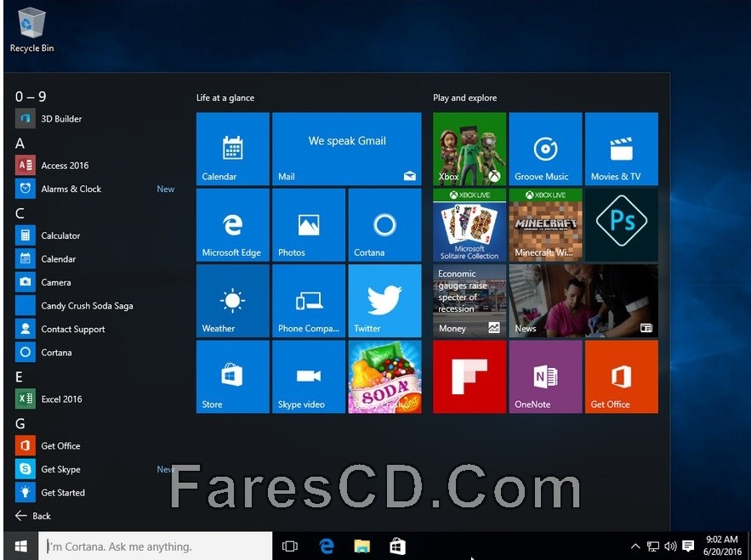
Task: Click the letter A section header
Action: pyautogui.click(x=20, y=143)
